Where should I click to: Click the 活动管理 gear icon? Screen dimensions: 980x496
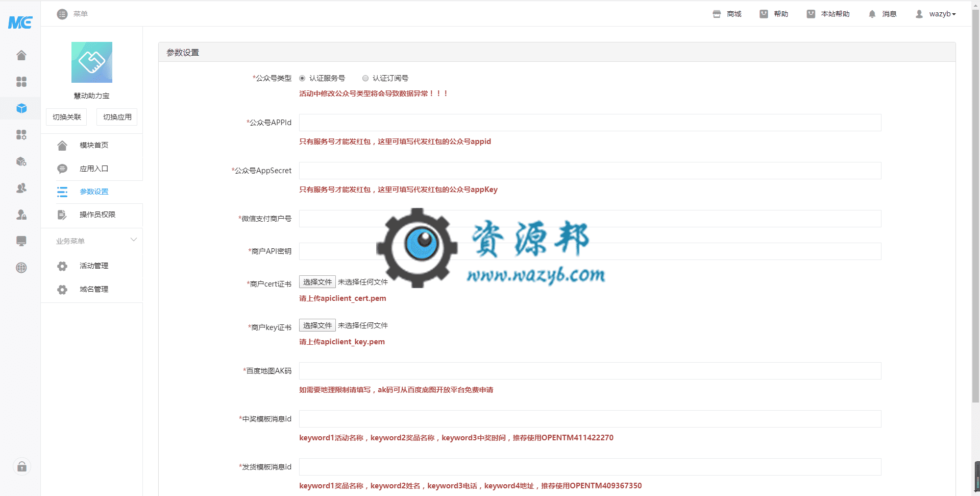pos(62,266)
